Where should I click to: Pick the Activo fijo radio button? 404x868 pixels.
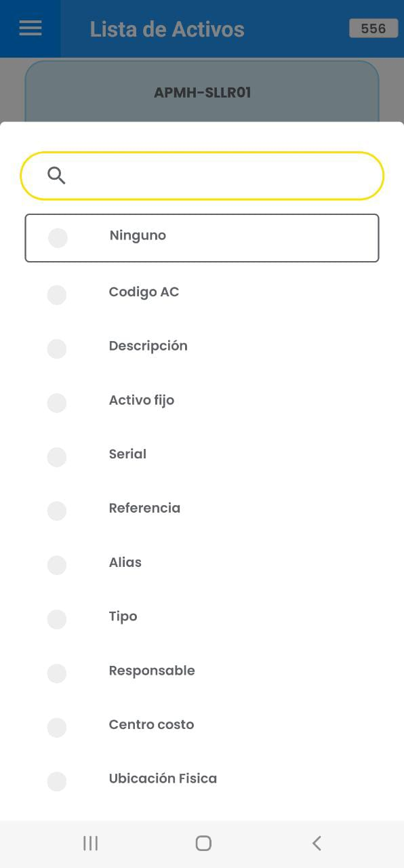click(x=57, y=403)
